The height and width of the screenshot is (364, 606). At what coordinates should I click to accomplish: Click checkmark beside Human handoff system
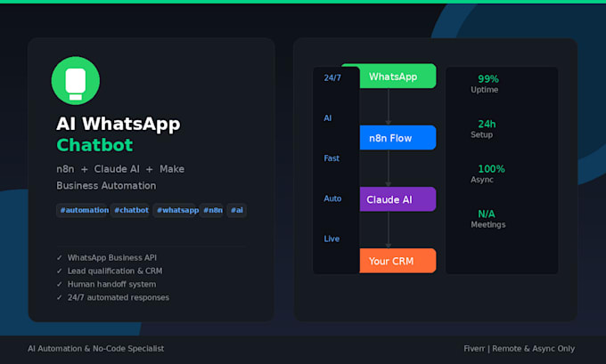click(x=59, y=284)
